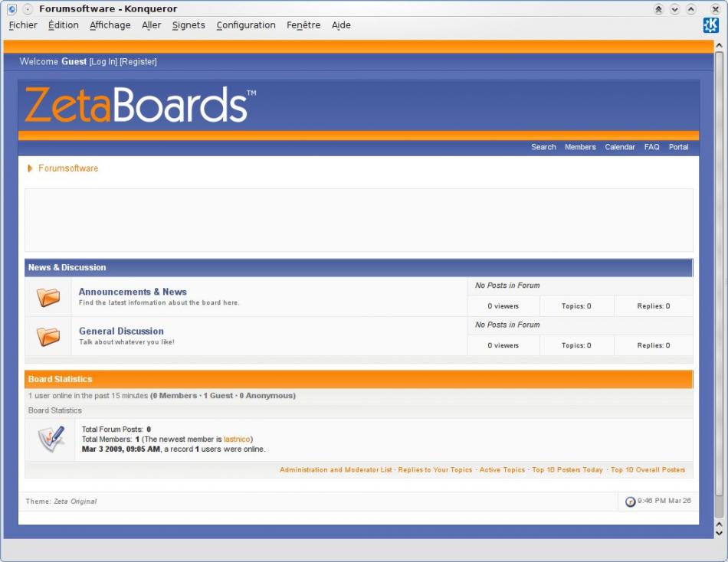Click the KDE logo throbber icon
Image resolution: width=728 pixels, height=562 pixels.
point(711,25)
